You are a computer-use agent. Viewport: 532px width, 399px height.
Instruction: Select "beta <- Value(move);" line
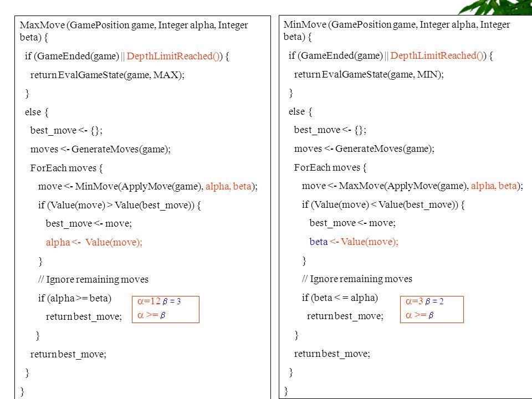pyautogui.click(x=354, y=242)
